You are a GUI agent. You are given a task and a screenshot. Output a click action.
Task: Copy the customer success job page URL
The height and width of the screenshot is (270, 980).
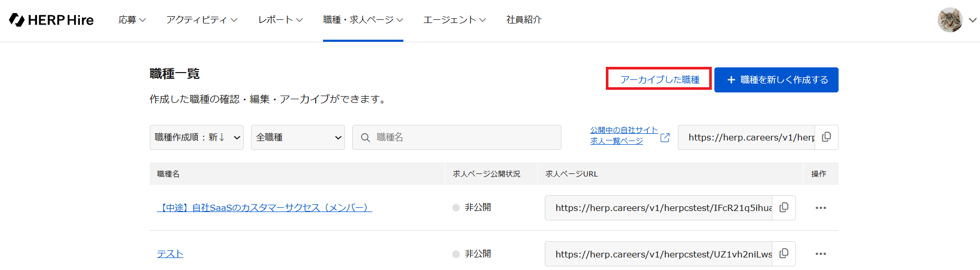click(783, 207)
